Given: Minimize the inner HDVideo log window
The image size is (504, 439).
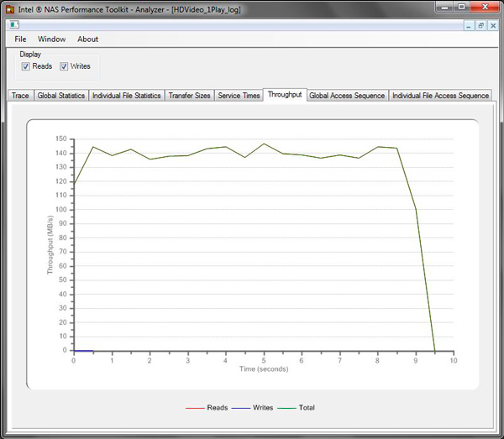Looking at the screenshot, I should tap(469, 26).
